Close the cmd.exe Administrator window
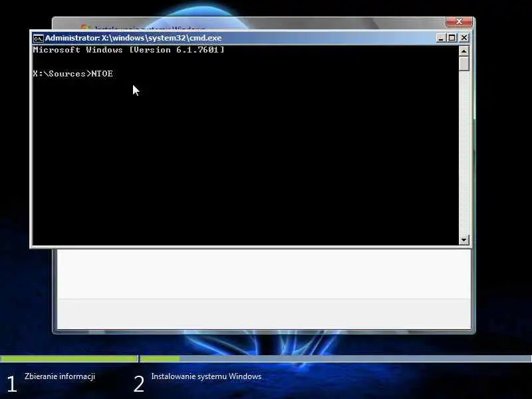 [x=464, y=38]
